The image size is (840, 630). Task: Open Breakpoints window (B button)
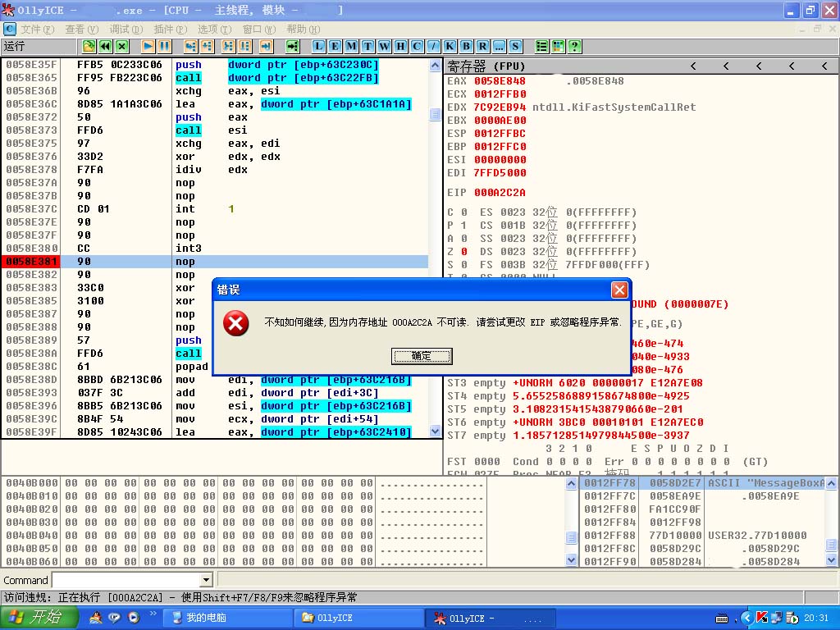(x=467, y=47)
